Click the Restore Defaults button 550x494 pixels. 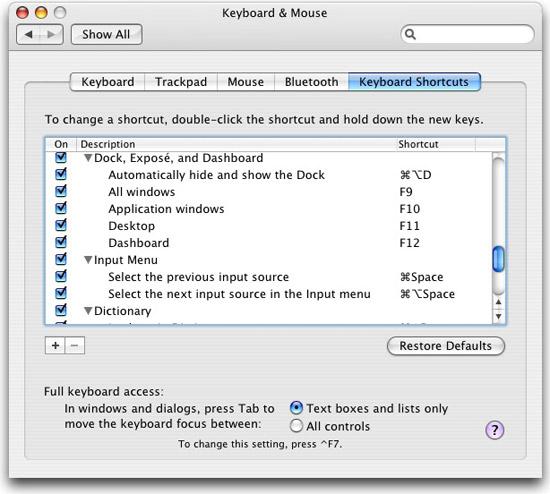click(445, 346)
